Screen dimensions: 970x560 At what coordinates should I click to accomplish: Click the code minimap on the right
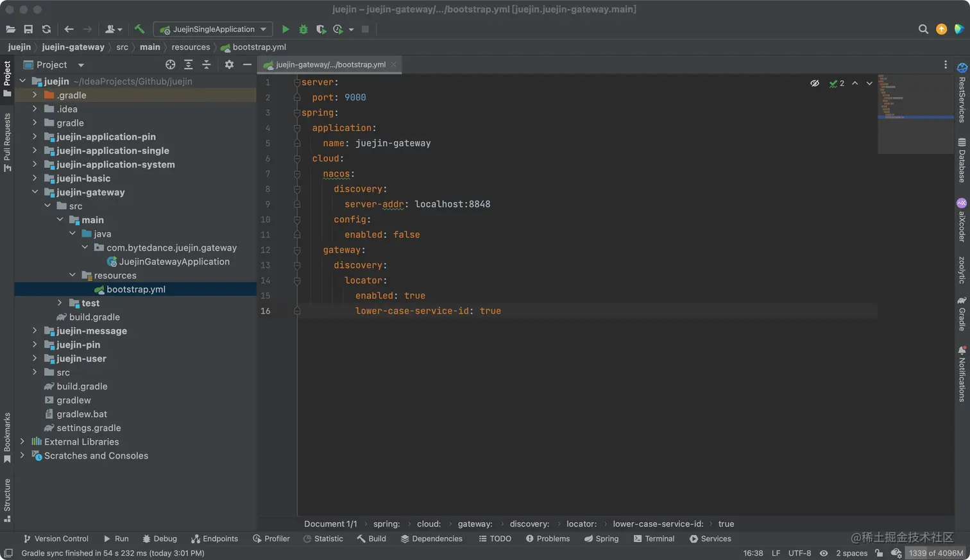point(915,114)
